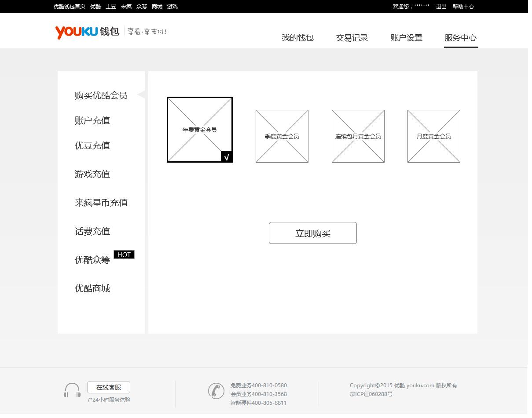Toggle the checkmark on 年费黄金会员
The height and width of the screenshot is (418, 532).
click(226, 156)
